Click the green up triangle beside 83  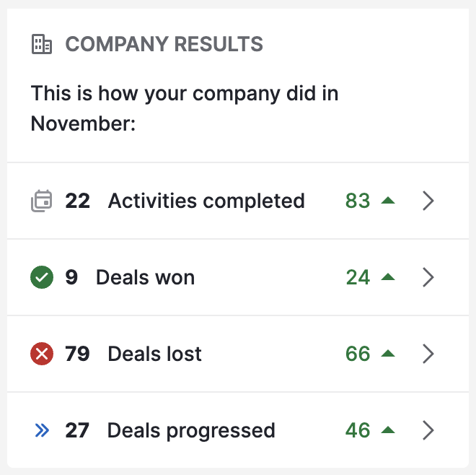388,200
